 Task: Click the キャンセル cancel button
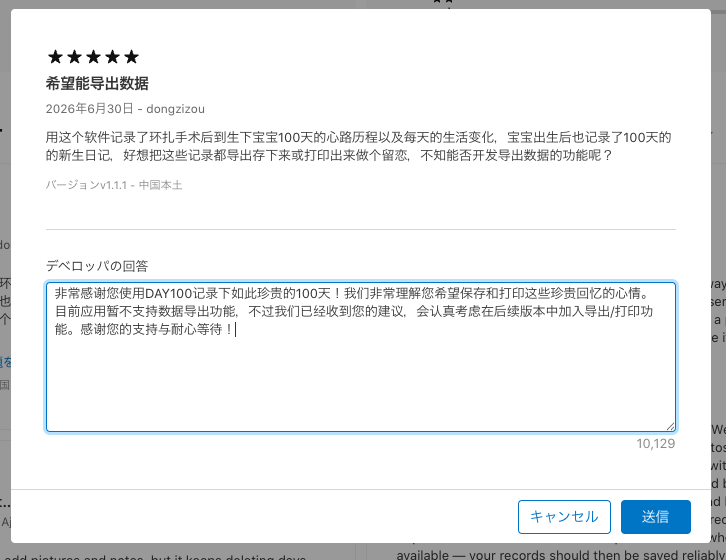coord(564,516)
